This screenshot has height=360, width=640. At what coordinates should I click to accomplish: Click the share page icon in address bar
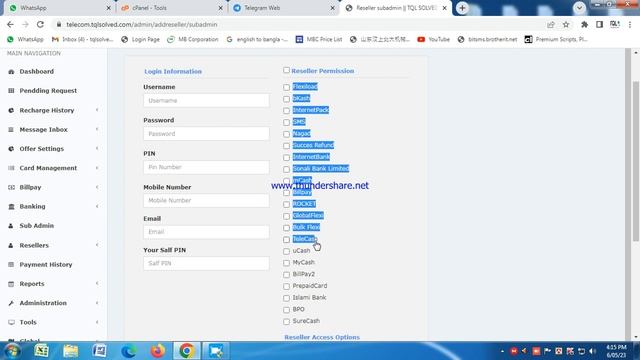pos(551,24)
